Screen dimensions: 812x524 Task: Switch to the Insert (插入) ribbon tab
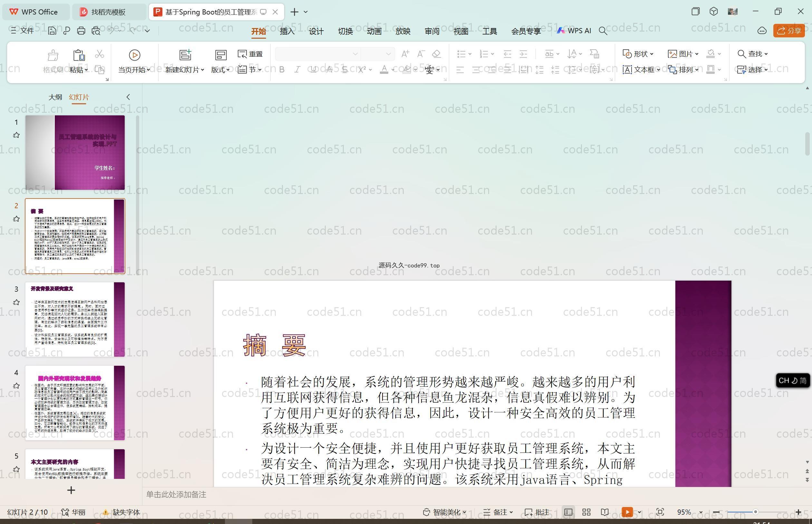(287, 31)
